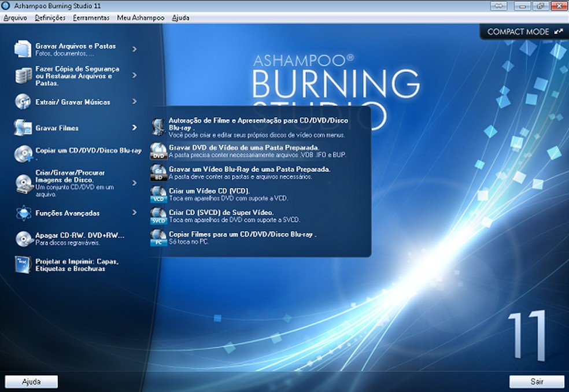This screenshot has height=392, width=569.
Task: Click the Funções Avançadas atom icon
Action: tap(23, 213)
